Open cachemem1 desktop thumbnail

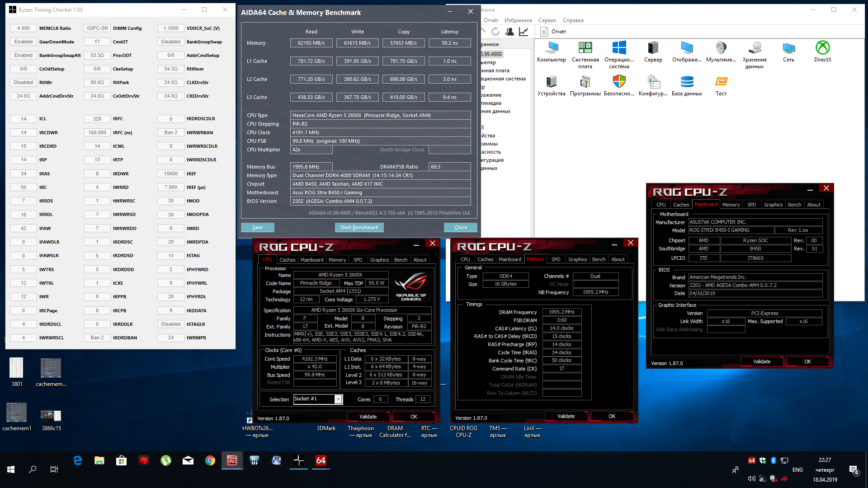17,413
